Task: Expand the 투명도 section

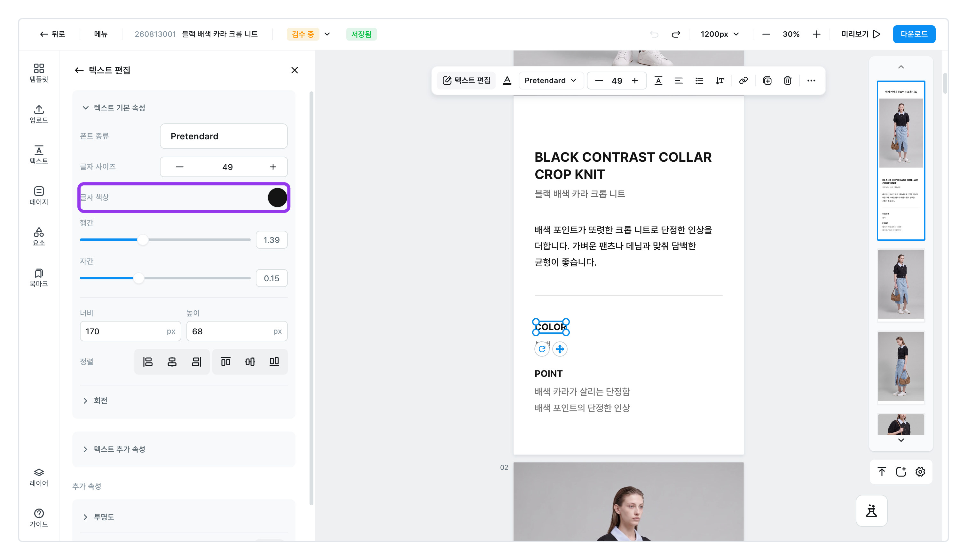Action: (x=98, y=517)
